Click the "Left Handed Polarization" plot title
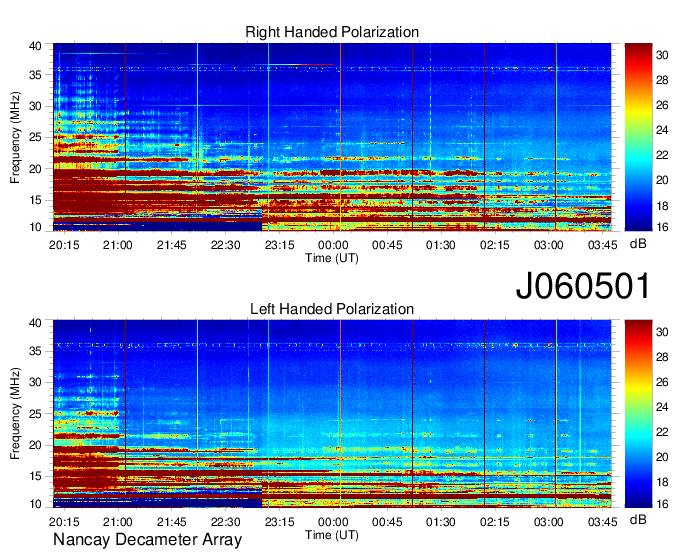The image size is (680, 552). [x=332, y=309]
